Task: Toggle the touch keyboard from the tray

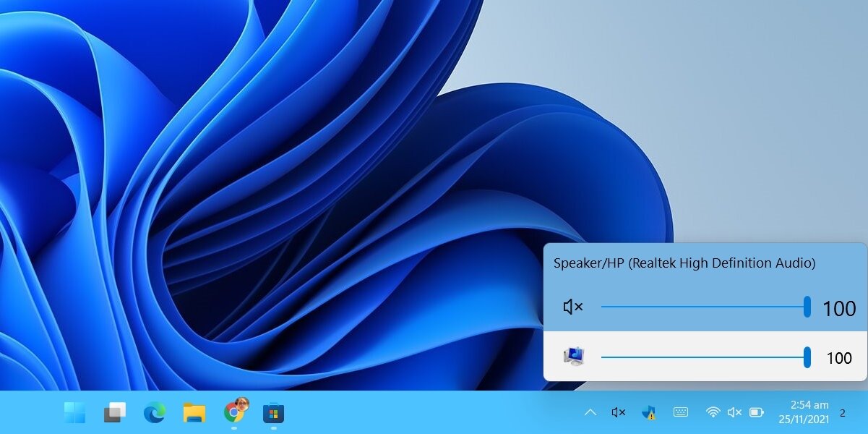Action: tap(680, 412)
